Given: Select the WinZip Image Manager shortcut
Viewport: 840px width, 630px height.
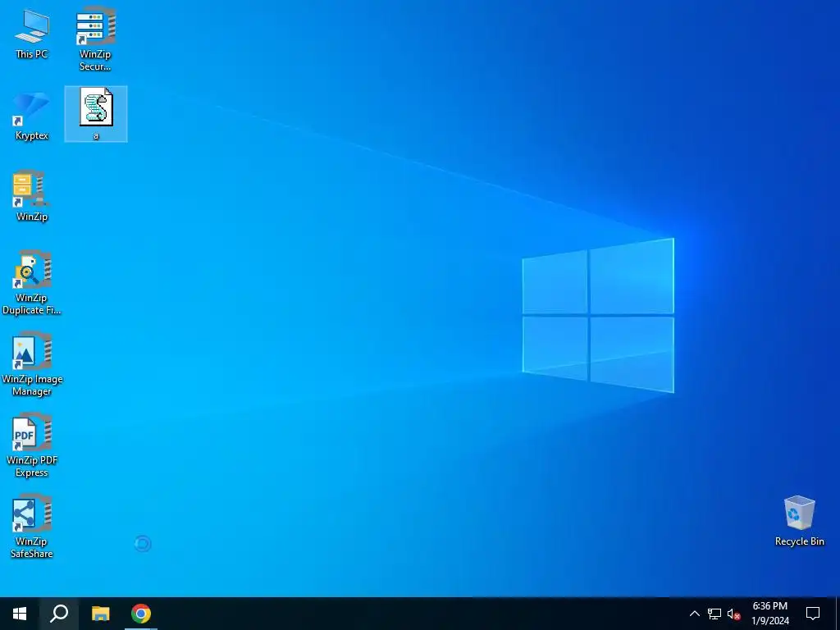Looking at the screenshot, I should 32,363.
